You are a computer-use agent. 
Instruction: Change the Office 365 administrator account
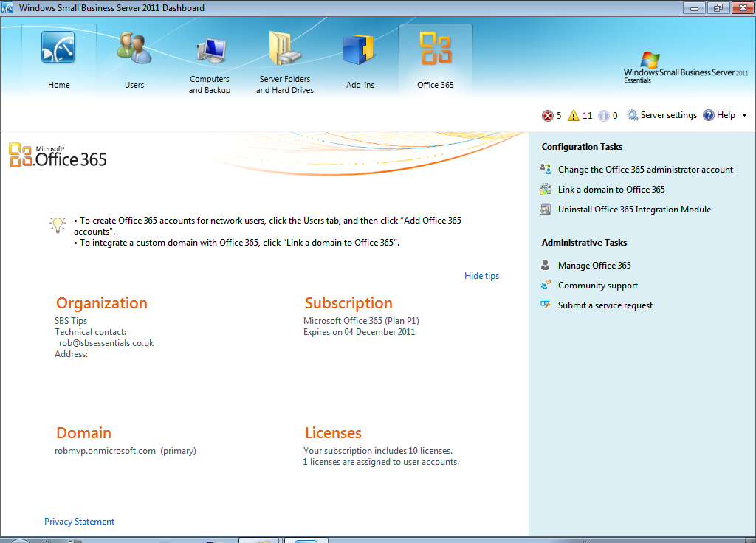pyautogui.click(x=645, y=170)
